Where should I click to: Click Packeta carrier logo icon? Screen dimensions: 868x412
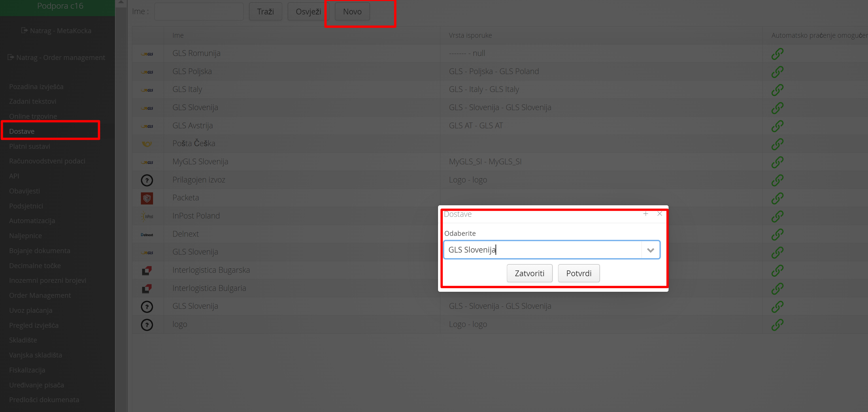click(x=147, y=198)
